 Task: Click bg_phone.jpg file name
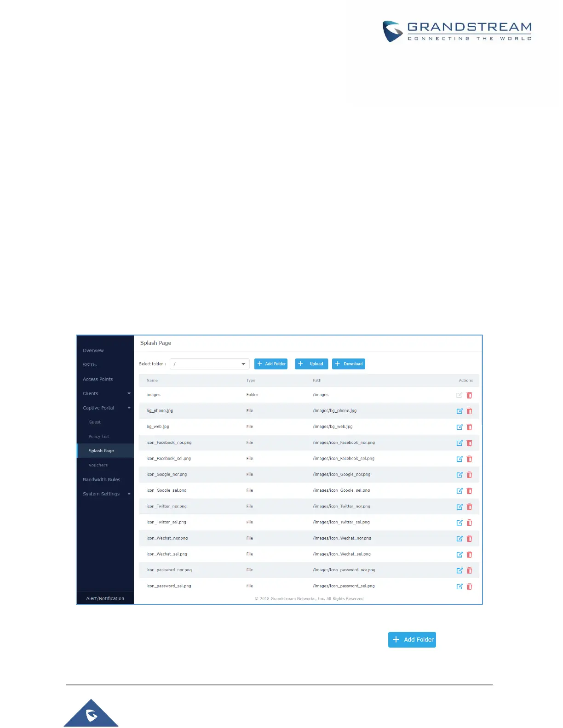[x=160, y=410]
